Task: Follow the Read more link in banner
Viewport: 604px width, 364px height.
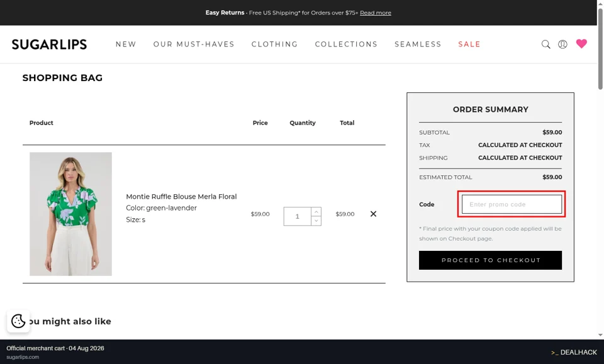Action: [x=376, y=13]
